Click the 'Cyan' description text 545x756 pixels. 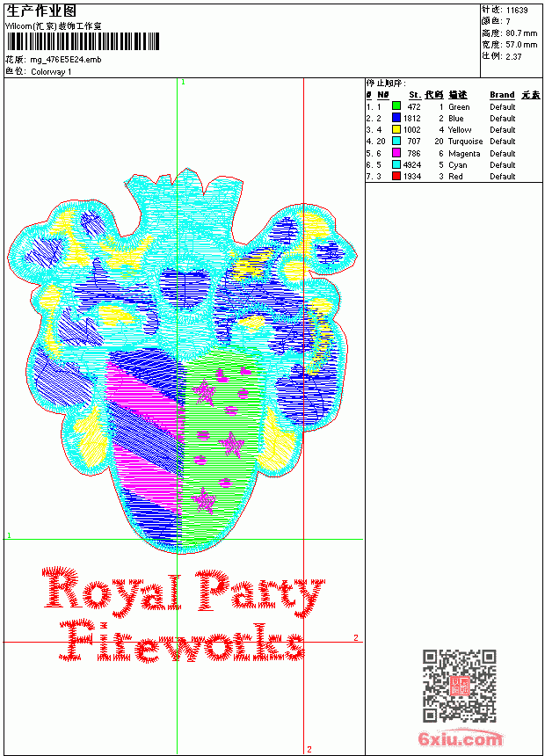click(x=458, y=165)
